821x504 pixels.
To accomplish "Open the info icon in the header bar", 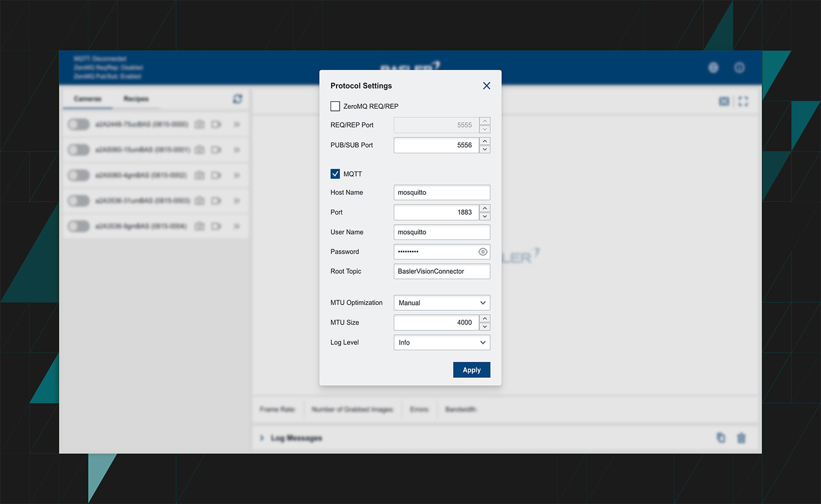I will click(739, 67).
